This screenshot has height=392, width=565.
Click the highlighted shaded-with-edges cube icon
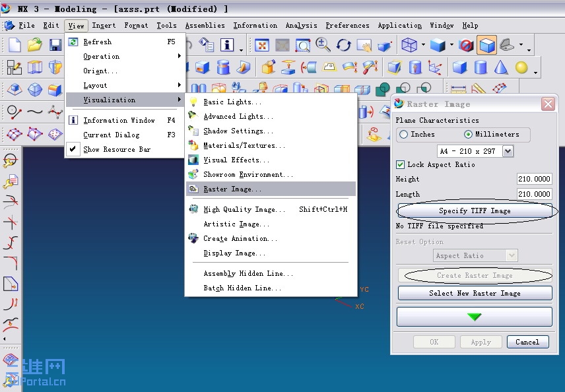487,45
